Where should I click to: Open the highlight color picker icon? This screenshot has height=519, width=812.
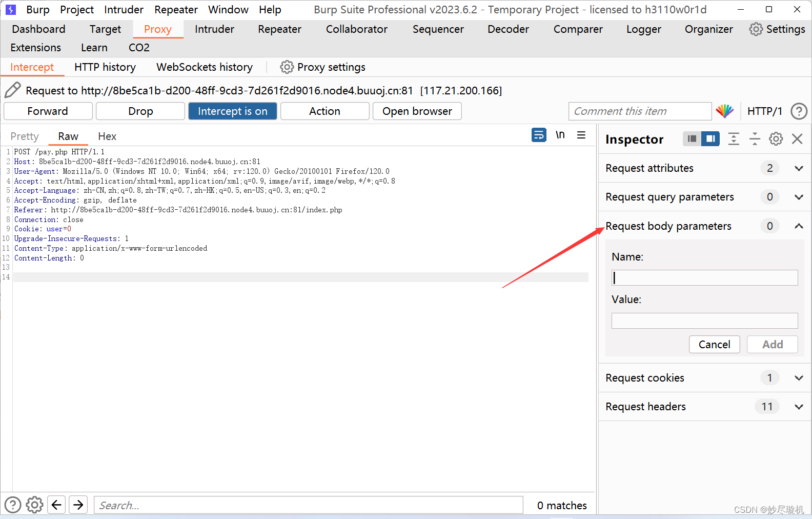tap(725, 111)
